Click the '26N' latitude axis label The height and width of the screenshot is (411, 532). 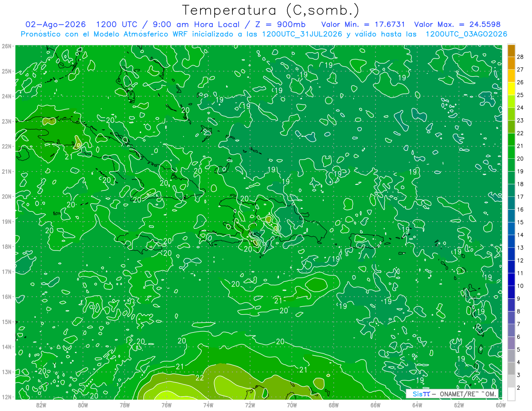point(6,46)
